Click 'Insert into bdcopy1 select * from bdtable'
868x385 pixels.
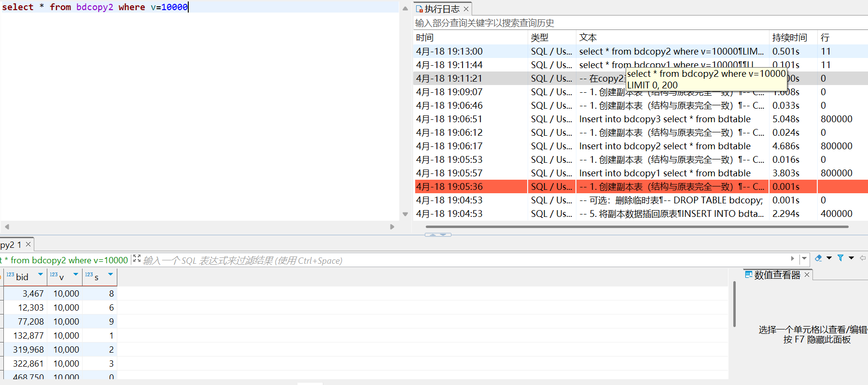click(x=665, y=173)
